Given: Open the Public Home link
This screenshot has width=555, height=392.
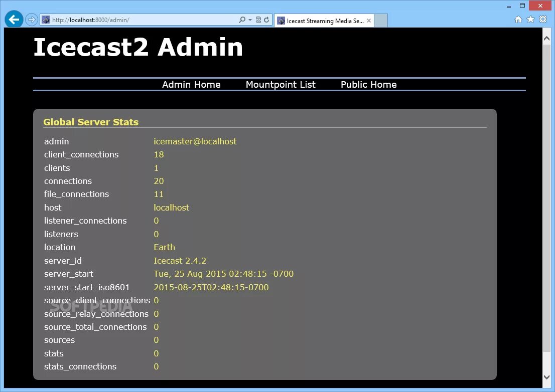Looking at the screenshot, I should tap(368, 85).
